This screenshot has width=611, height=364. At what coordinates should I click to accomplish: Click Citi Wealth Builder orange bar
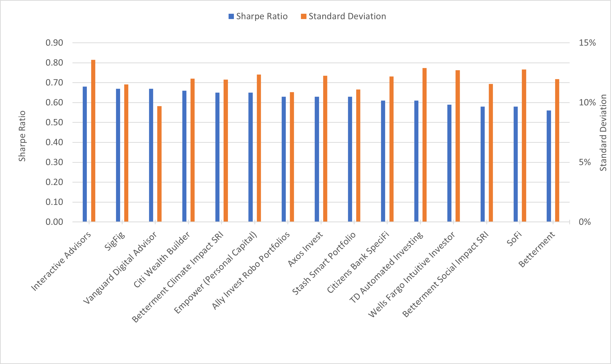[193, 150]
